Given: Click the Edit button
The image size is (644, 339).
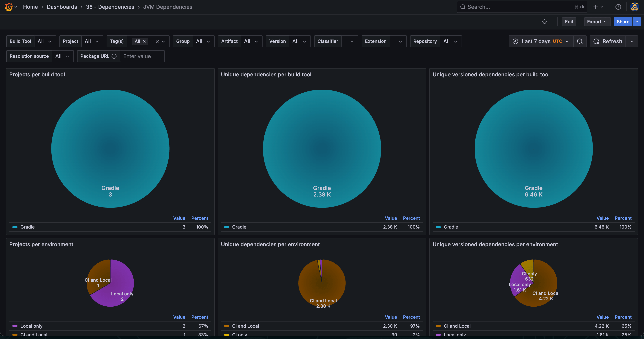Looking at the screenshot, I should [569, 22].
